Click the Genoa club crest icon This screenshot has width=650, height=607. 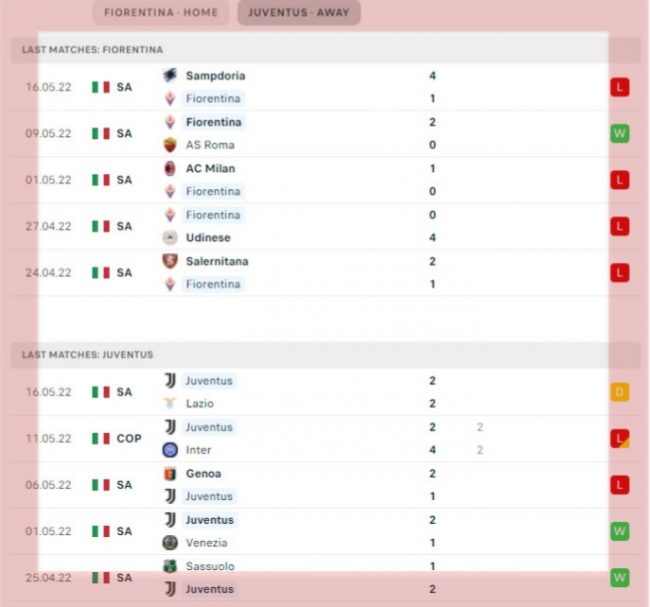(170, 474)
